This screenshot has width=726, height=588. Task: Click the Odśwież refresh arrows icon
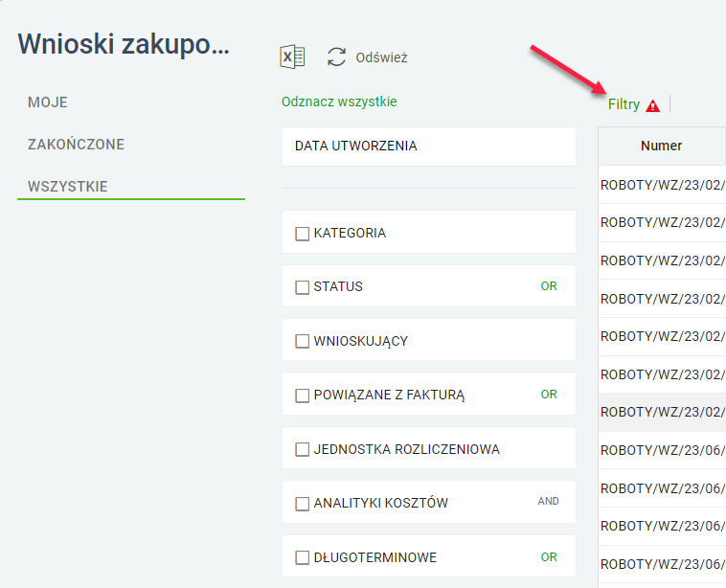[x=336, y=57]
